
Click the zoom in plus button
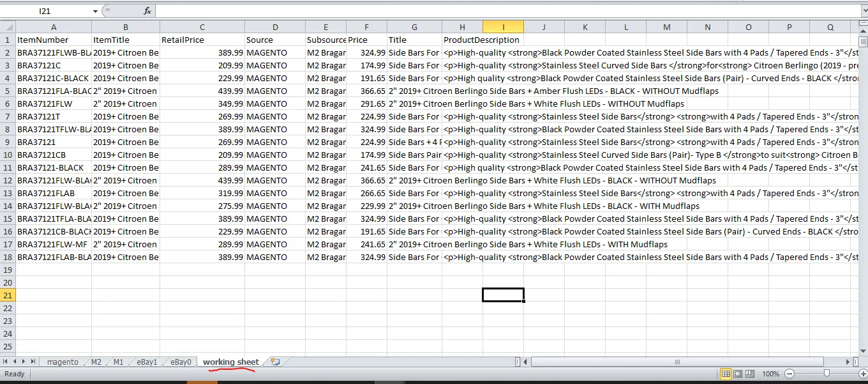point(862,374)
